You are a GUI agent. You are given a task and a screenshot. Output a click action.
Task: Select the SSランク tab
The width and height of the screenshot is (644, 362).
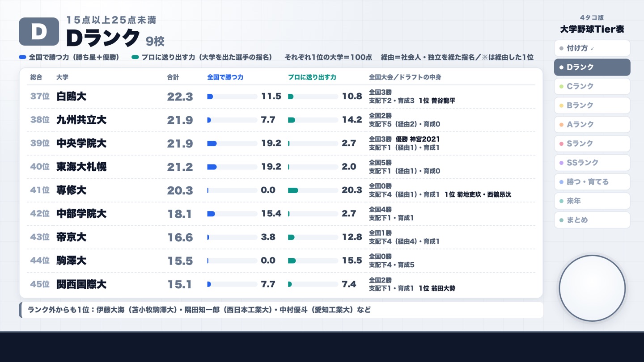[x=592, y=163]
